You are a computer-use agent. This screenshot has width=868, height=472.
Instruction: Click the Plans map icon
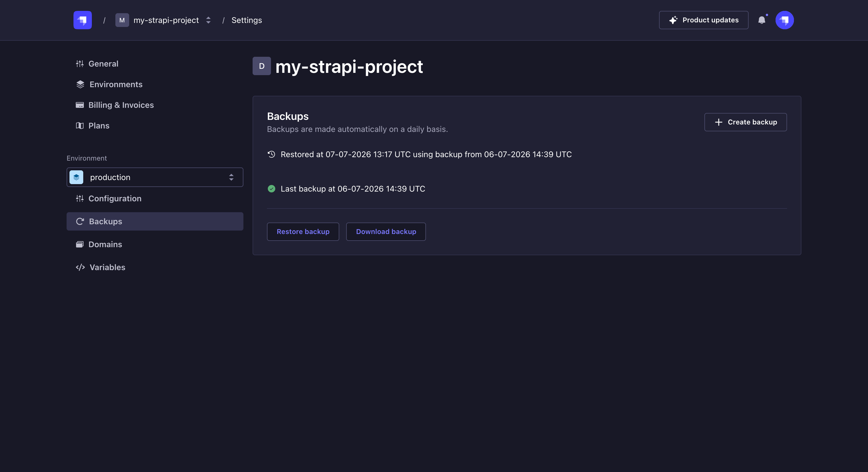[x=80, y=126]
